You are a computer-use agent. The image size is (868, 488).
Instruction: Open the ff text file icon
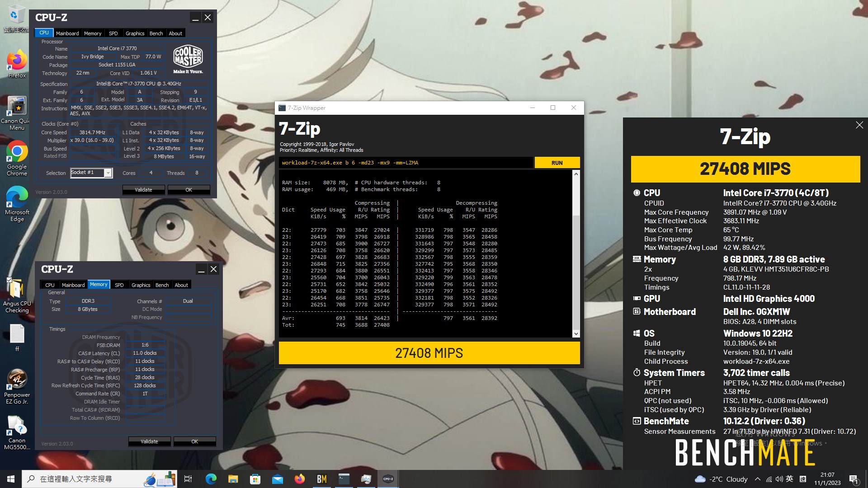(17, 338)
